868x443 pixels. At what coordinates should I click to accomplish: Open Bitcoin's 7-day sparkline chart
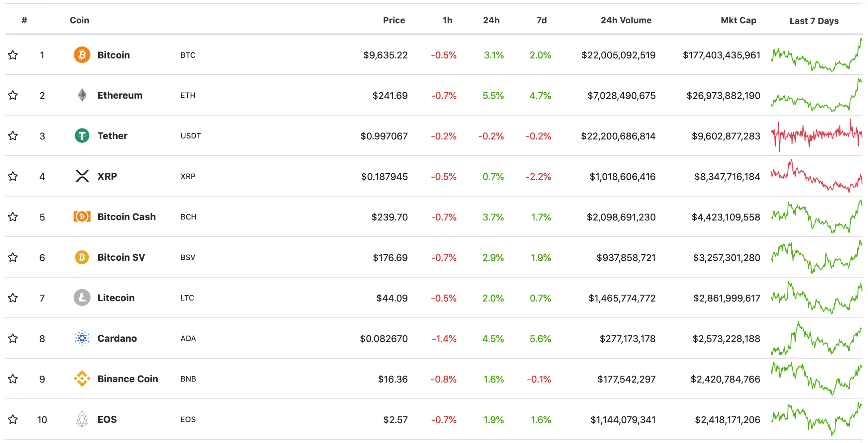[x=817, y=55]
